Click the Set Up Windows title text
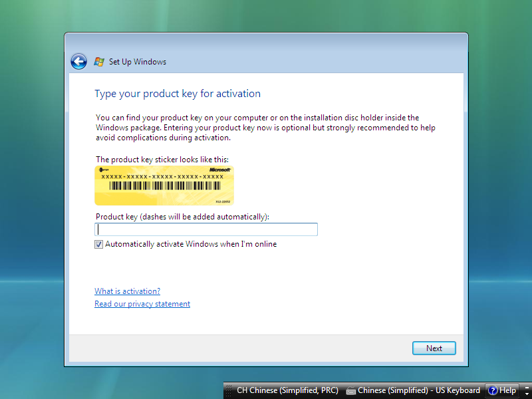 click(138, 62)
